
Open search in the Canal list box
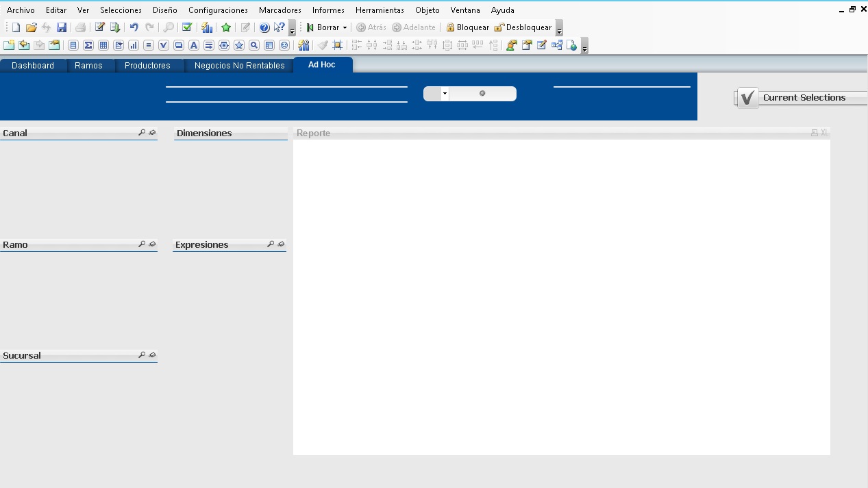142,132
